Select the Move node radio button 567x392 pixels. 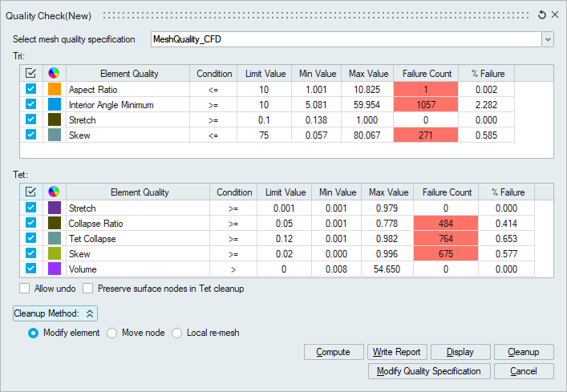point(112,333)
